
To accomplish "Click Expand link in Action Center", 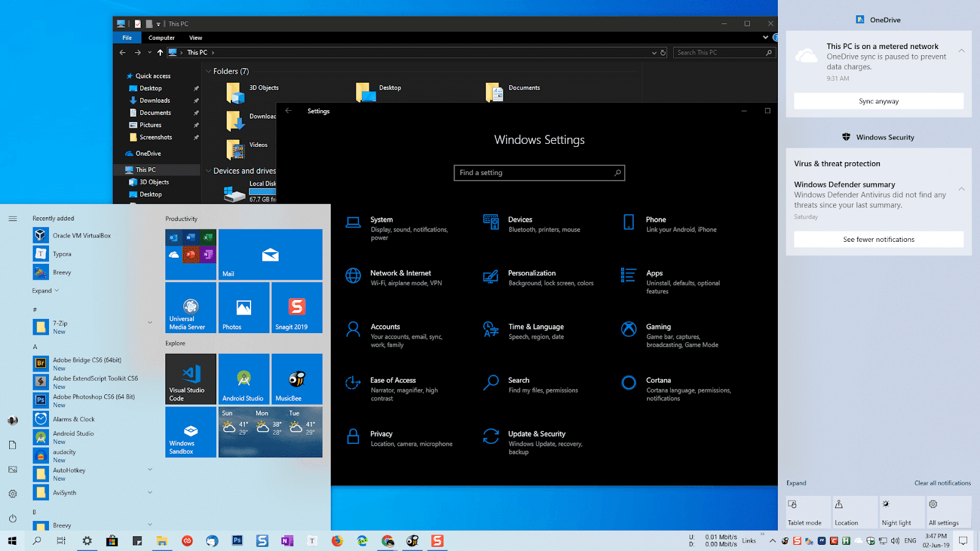I will 796,483.
